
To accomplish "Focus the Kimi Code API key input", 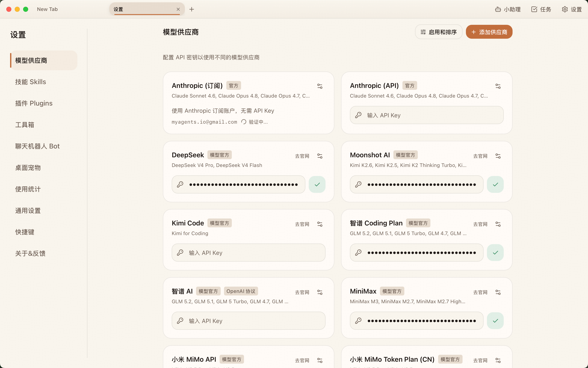I will (249, 253).
